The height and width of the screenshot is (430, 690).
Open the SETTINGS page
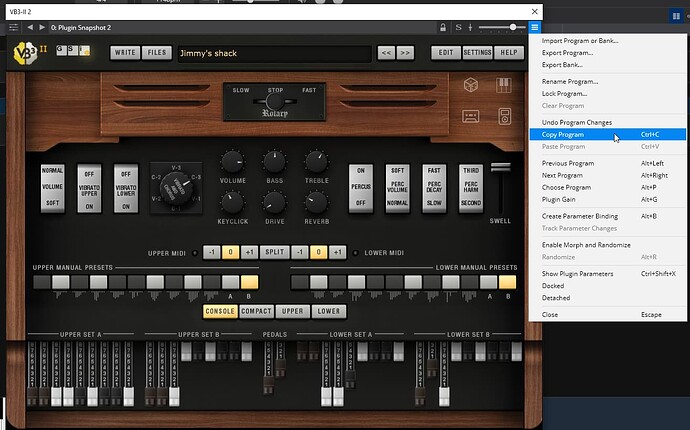pos(477,53)
